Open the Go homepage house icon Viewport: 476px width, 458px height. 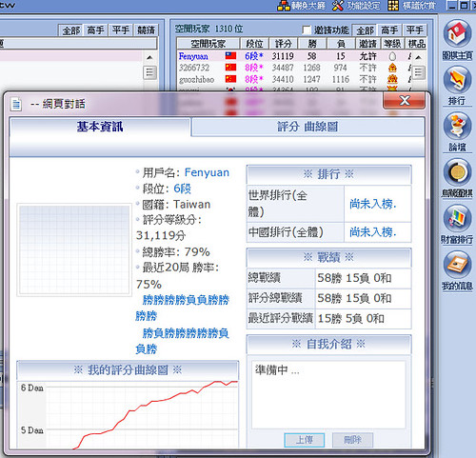[x=457, y=33]
